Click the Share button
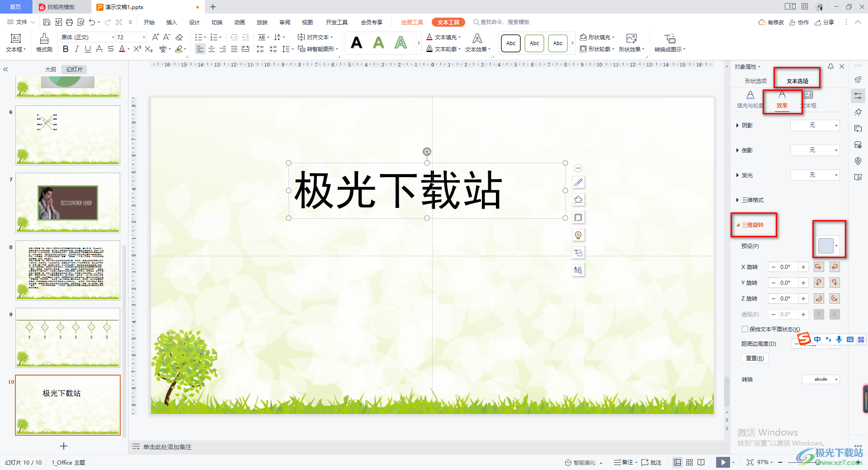 click(x=825, y=22)
